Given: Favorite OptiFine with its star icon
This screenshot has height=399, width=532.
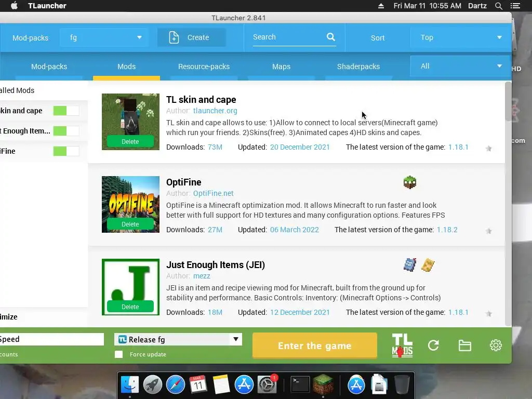Looking at the screenshot, I should click(x=488, y=231).
